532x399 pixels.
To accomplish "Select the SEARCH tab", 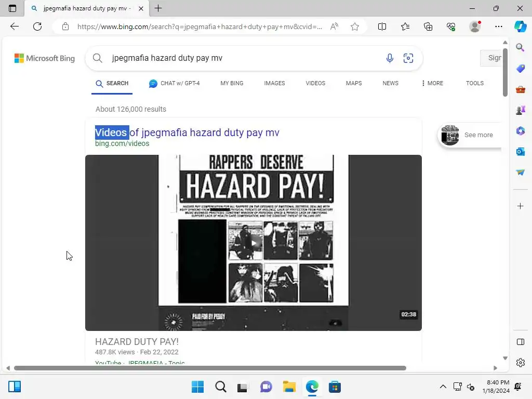I will (x=112, y=84).
